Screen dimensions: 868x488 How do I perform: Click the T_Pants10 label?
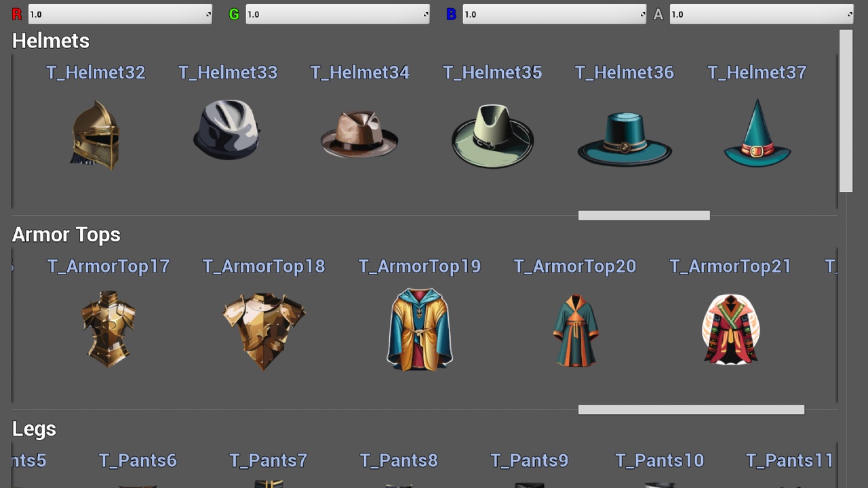click(x=660, y=461)
